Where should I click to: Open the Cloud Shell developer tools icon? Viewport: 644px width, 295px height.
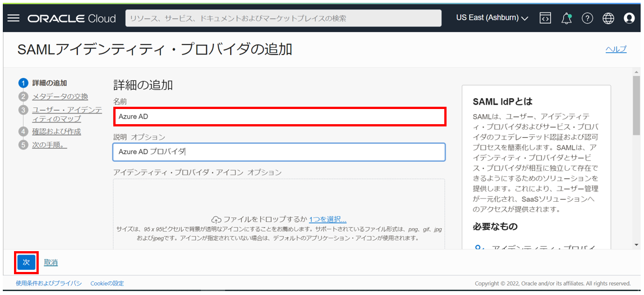tap(545, 18)
